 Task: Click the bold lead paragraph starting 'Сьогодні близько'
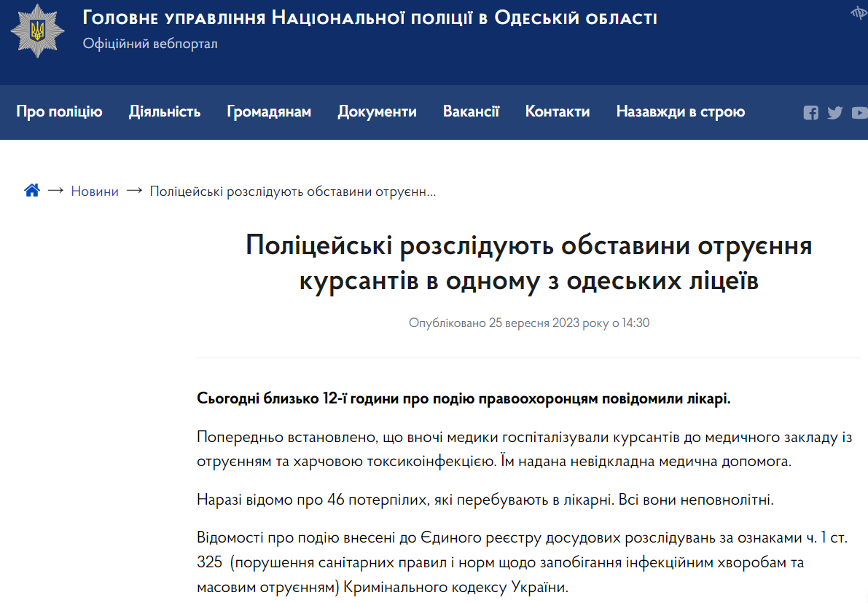pos(464,398)
